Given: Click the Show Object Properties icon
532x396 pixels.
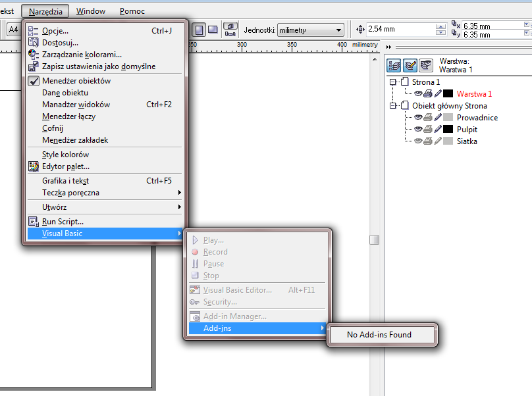Looking at the screenshot, I should click(394, 64).
